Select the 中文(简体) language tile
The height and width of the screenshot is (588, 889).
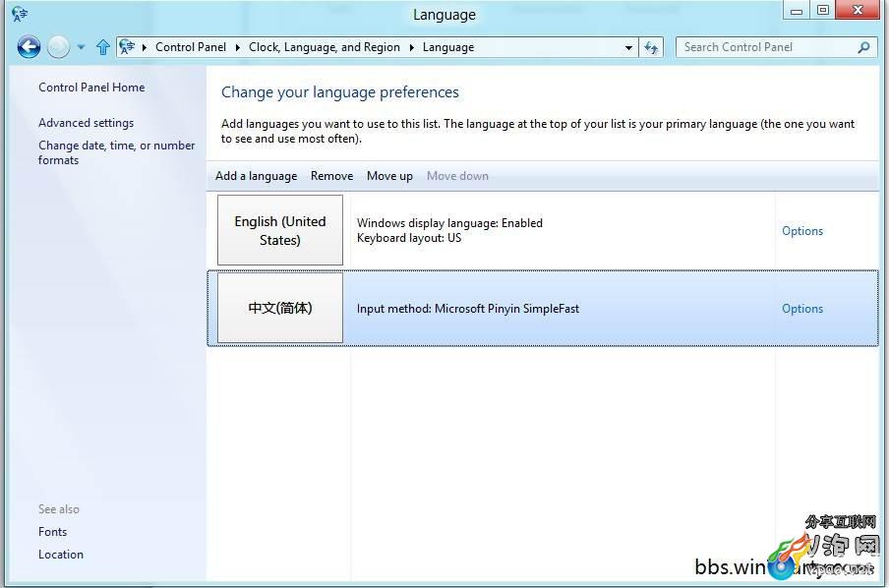coord(280,309)
